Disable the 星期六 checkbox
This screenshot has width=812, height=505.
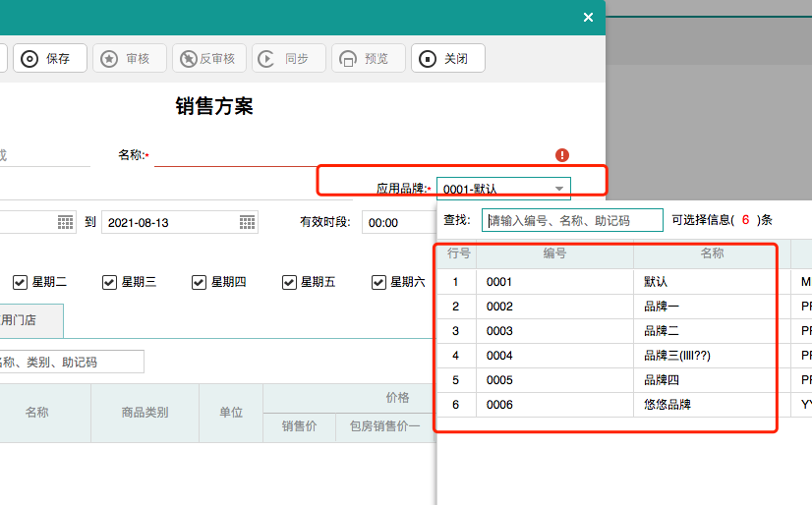click(378, 283)
